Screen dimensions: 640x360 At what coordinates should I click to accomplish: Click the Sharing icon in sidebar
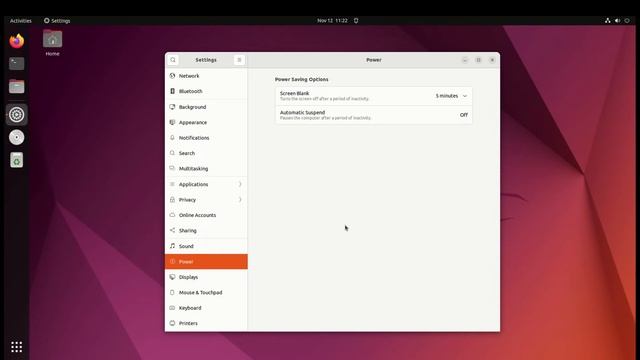click(172, 230)
